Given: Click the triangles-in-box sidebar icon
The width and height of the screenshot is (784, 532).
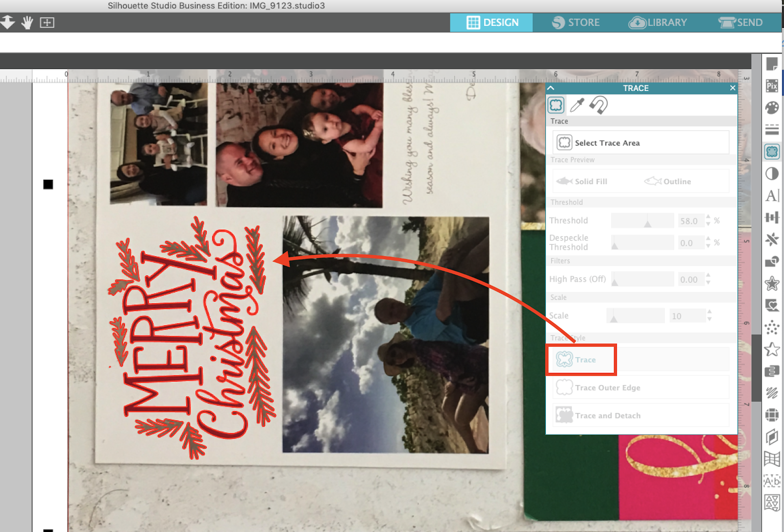Looking at the screenshot, I should [772, 503].
